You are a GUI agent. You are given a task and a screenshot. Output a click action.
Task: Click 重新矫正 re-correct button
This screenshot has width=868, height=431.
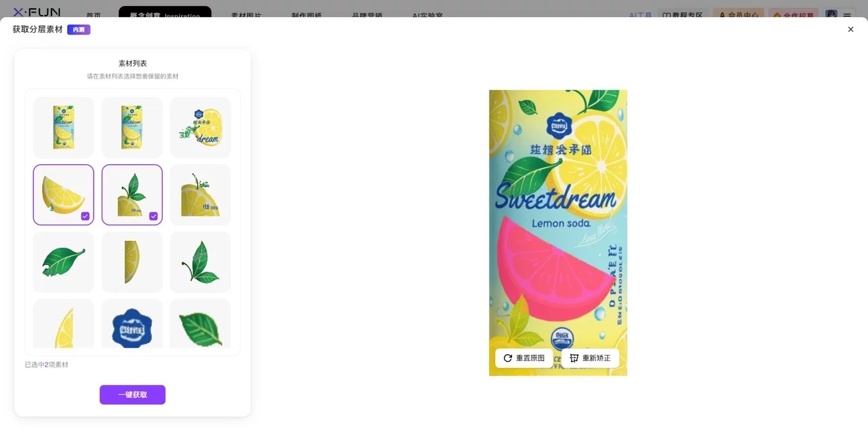click(590, 358)
